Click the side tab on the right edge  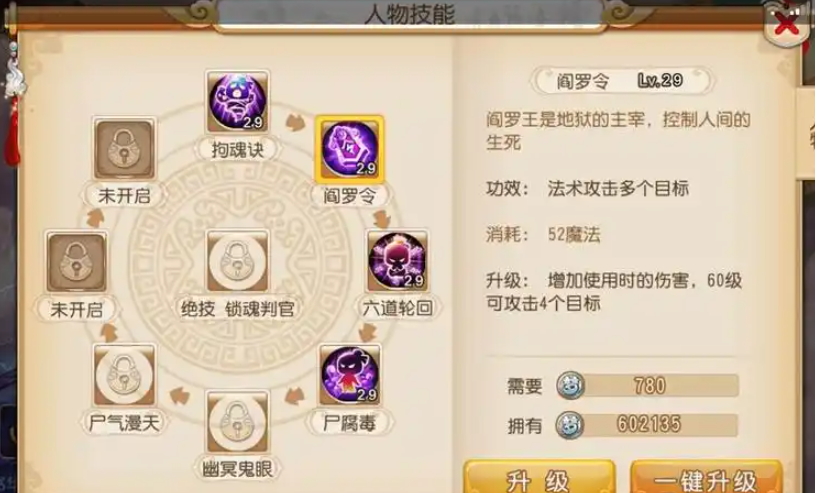click(x=805, y=133)
